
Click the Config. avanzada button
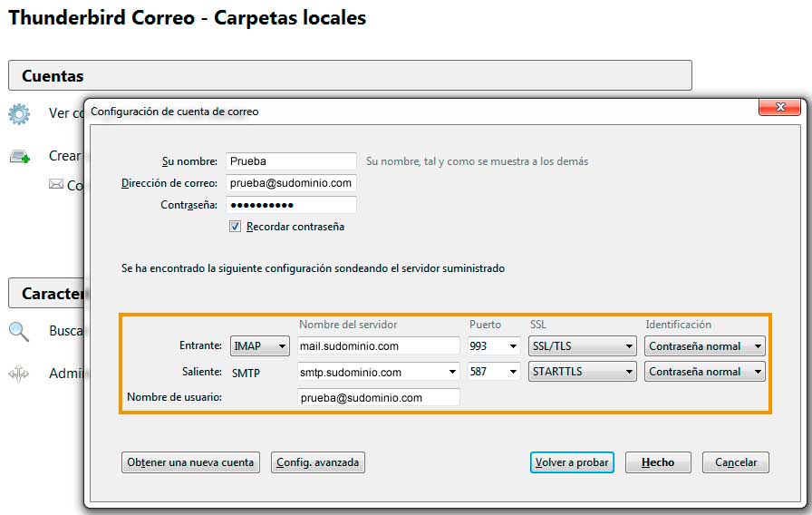(317, 462)
